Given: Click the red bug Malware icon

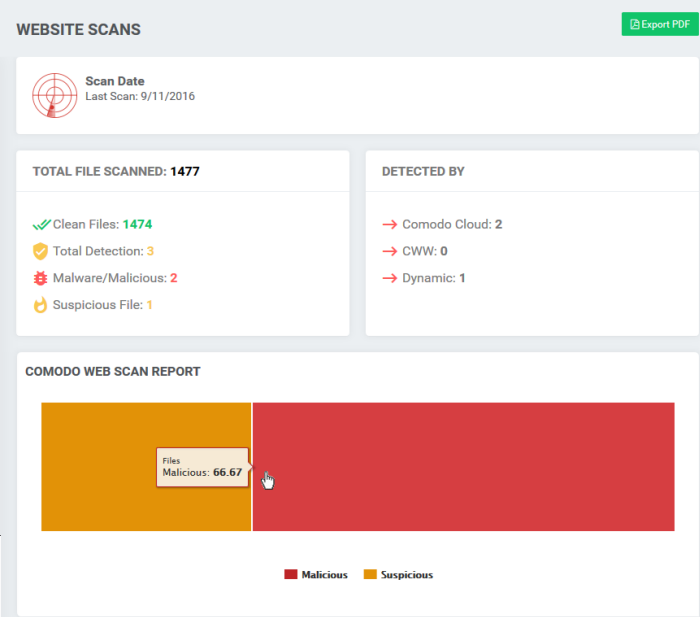Looking at the screenshot, I should (x=40, y=278).
